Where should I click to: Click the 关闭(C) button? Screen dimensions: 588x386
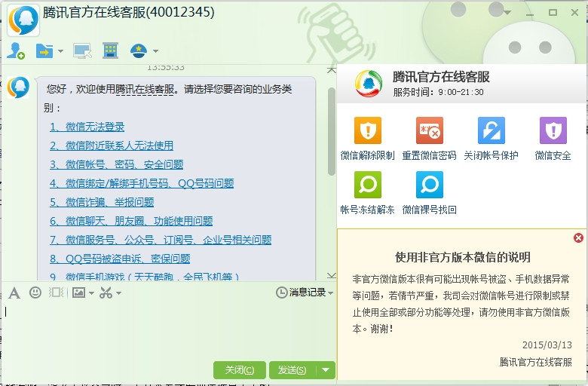240,370
